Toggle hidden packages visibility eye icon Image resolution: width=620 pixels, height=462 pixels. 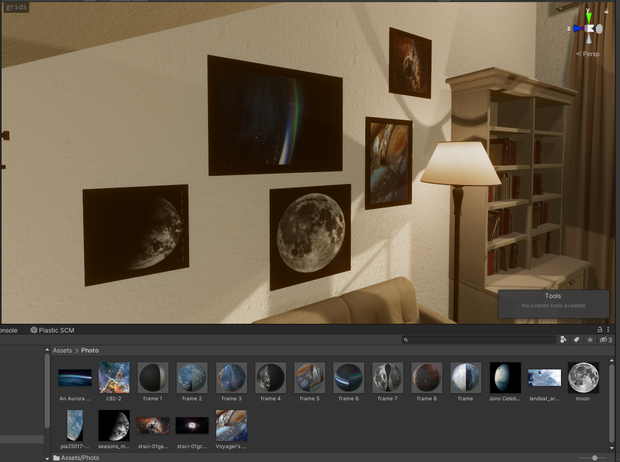click(x=605, y=340)
